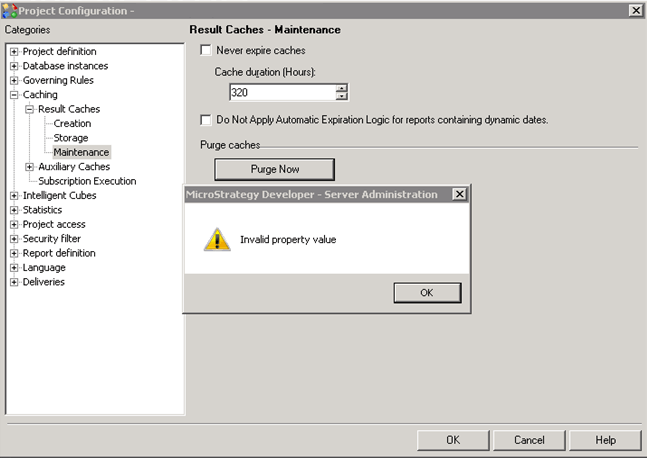Select Creation under Result Caches
This screenshot has width=647, height=458.
click(x=72, y=124)
